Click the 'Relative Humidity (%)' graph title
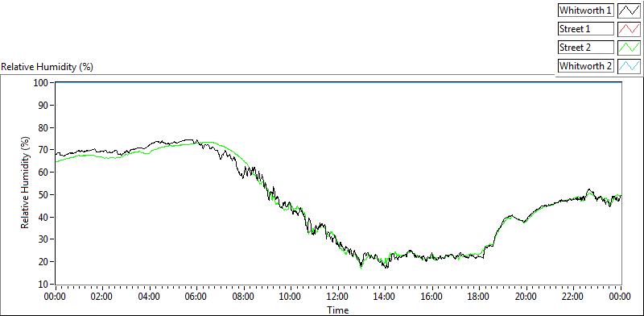 click(47, 67)
